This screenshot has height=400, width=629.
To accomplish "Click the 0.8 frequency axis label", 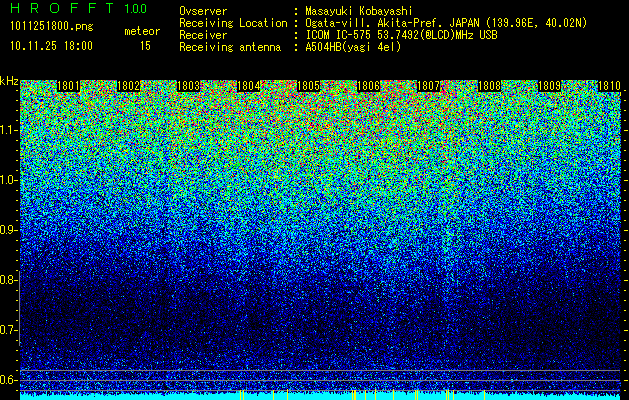I will 7,280.
